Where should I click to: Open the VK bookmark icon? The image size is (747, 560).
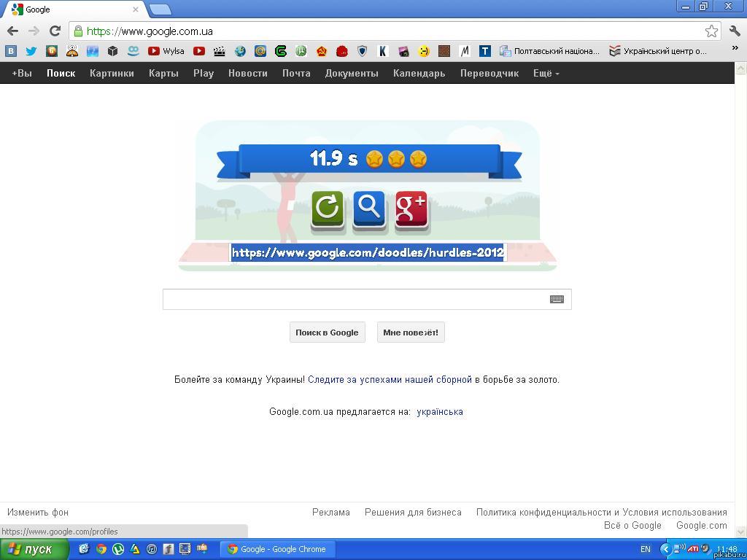[x=11, y=51]
